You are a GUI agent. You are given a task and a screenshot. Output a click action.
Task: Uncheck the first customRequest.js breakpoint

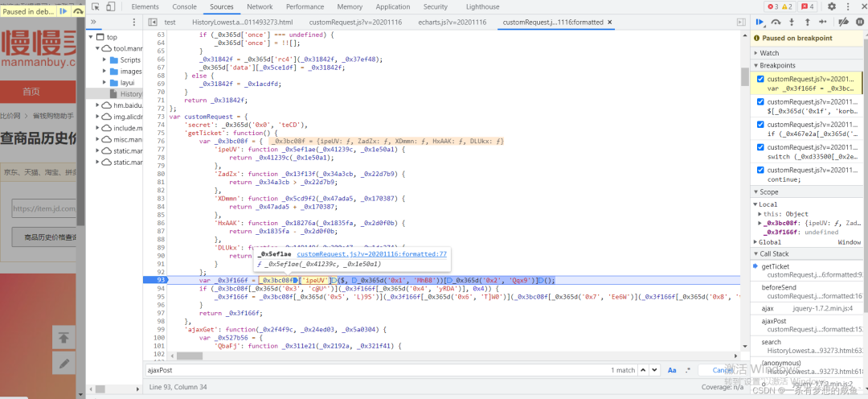tap(760, 80)
